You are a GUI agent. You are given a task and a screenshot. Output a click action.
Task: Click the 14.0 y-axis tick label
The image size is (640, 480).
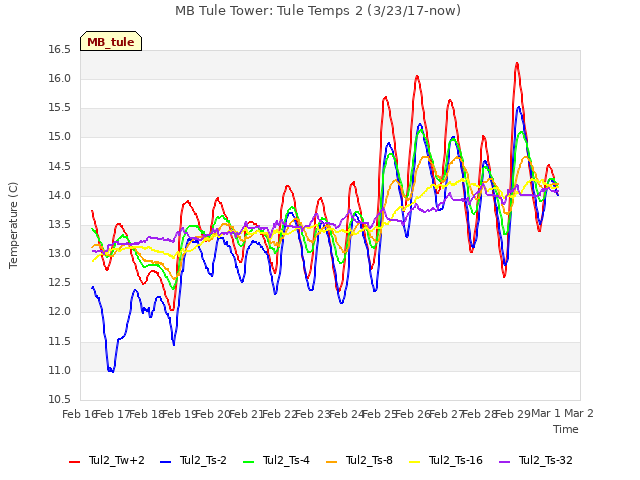pyautogui.click(x=60, y=196)
